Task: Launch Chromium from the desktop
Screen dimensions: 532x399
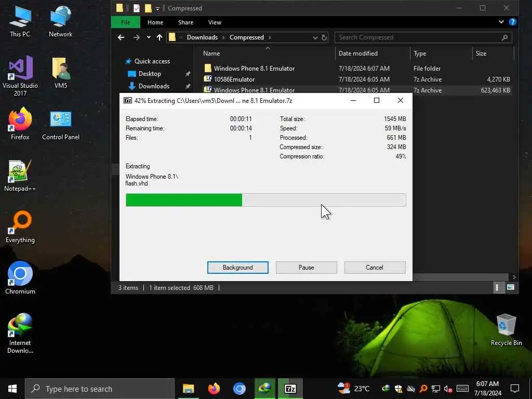Action: [20, 277]
